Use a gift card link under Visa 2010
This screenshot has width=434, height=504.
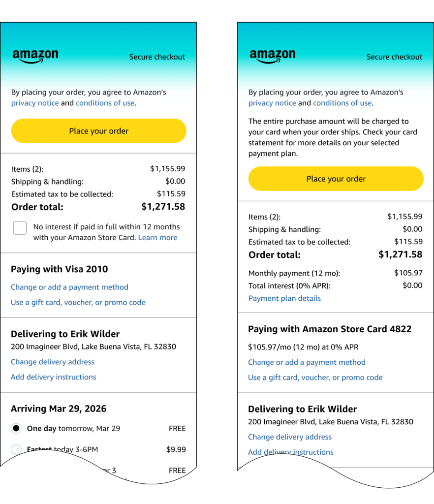pos(78,303)
